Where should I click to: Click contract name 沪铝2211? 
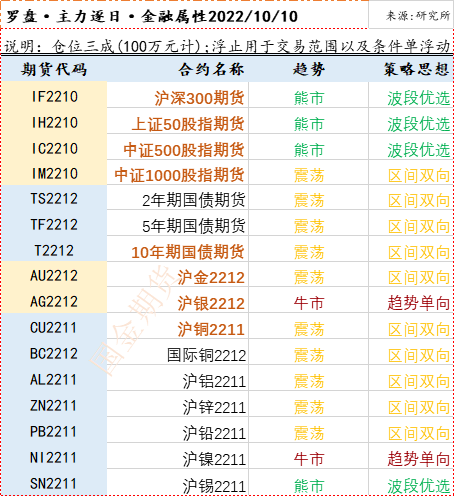[214, 381]
